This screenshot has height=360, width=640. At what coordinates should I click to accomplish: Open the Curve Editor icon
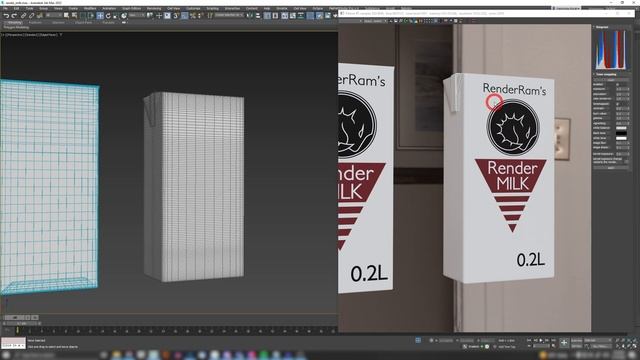tap(293, 16)
